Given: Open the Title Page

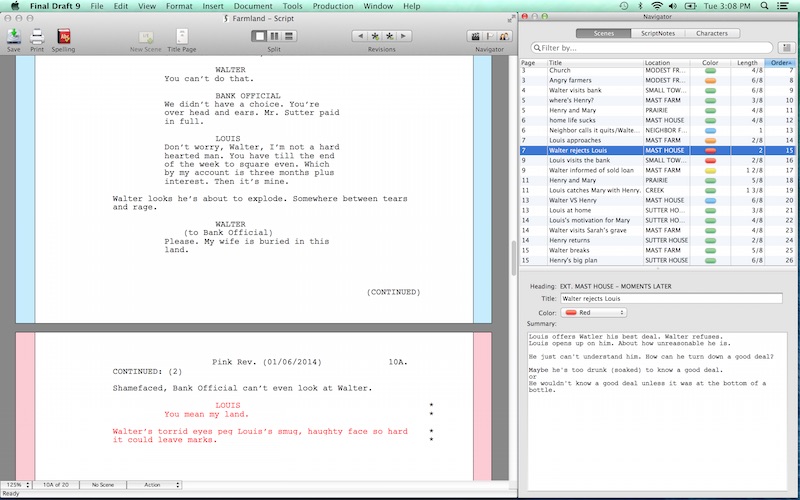Looking at the screenshot, I should coord(181,36).
